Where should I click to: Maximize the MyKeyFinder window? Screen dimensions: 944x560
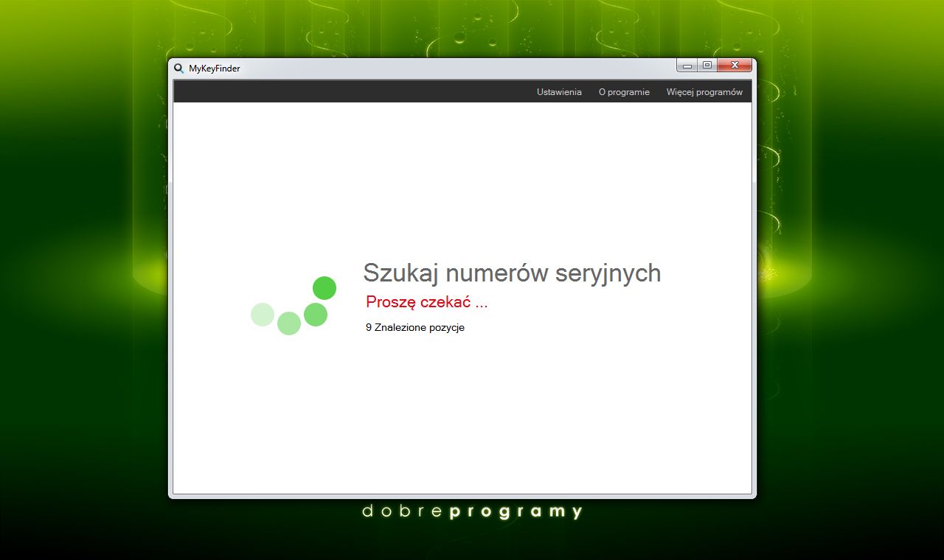(x=707, y=66)
